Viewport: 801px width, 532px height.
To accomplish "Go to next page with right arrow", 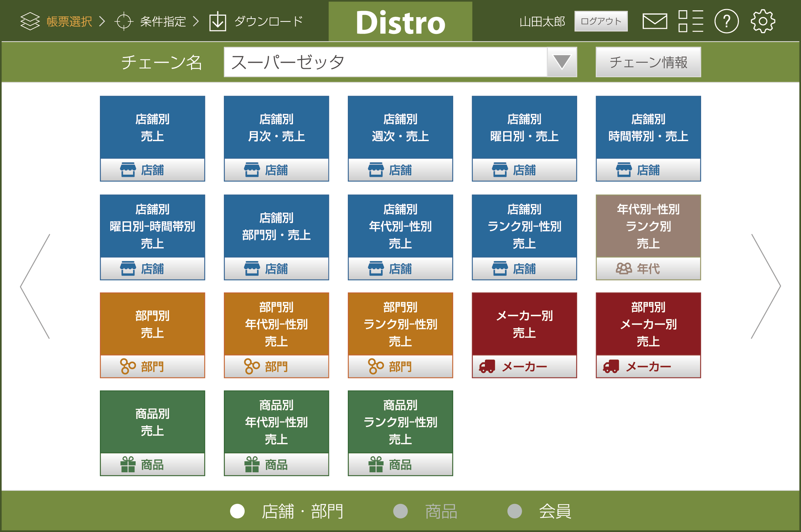I will coord(766,286).
